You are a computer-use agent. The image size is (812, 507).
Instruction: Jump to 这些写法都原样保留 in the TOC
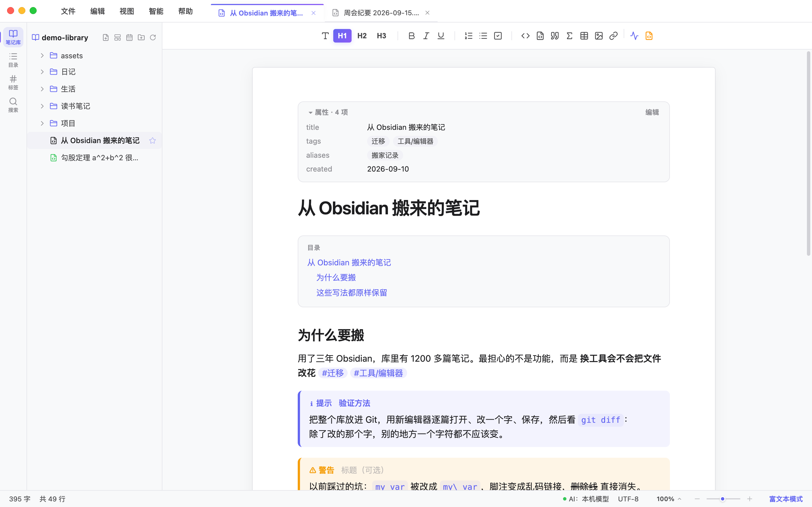click(352, 293)
